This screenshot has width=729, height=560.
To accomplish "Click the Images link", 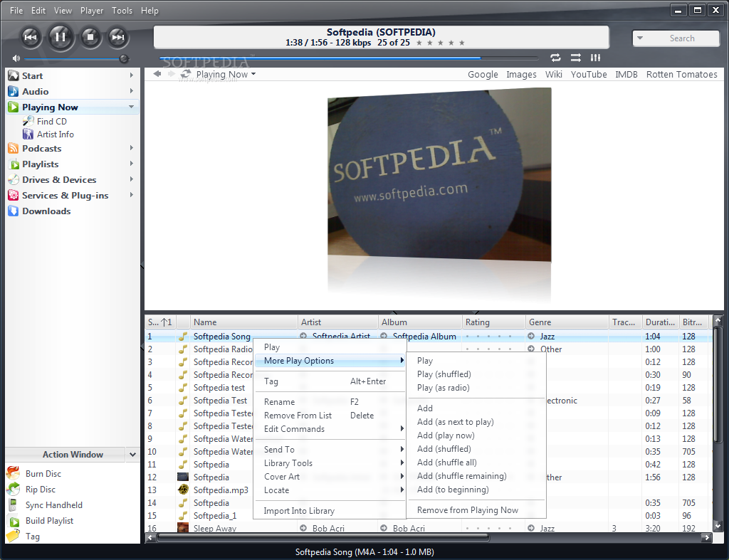I will (x=521, y=74).
